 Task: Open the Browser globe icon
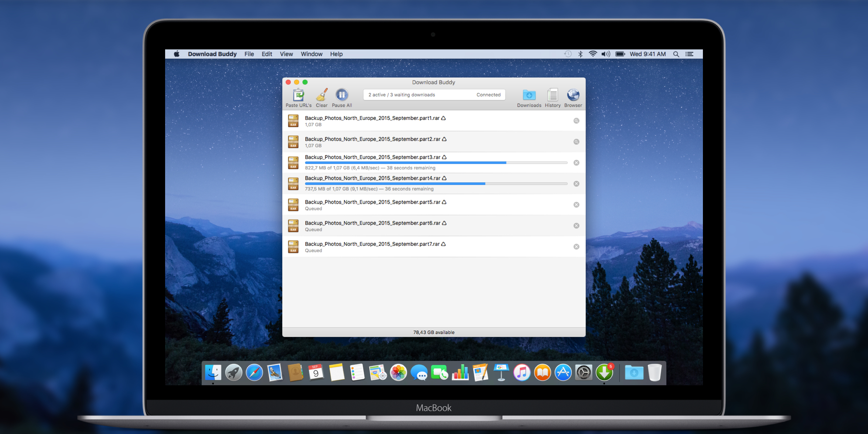coord(573,95)
